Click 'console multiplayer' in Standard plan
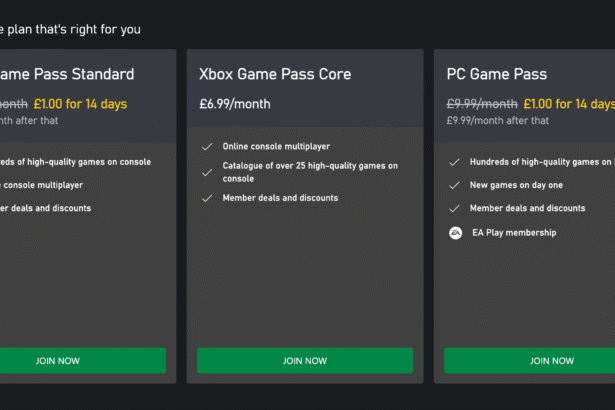 pyautogui.click(x=43, y=185)
